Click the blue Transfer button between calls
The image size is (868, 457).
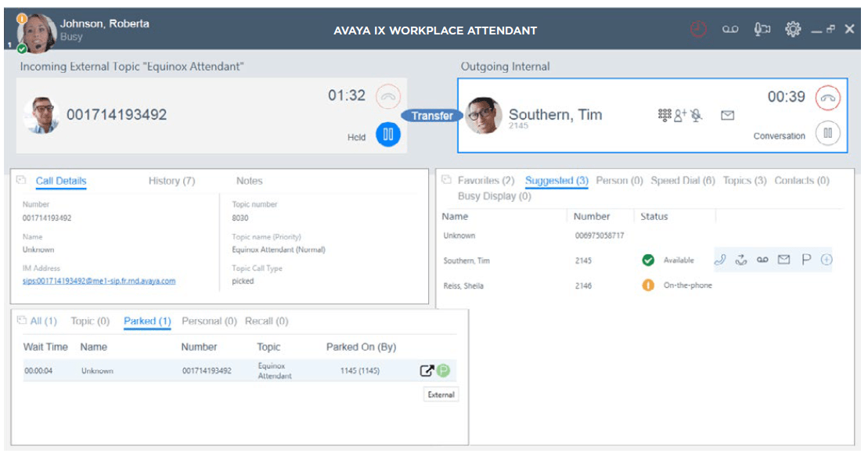(432, 116)
